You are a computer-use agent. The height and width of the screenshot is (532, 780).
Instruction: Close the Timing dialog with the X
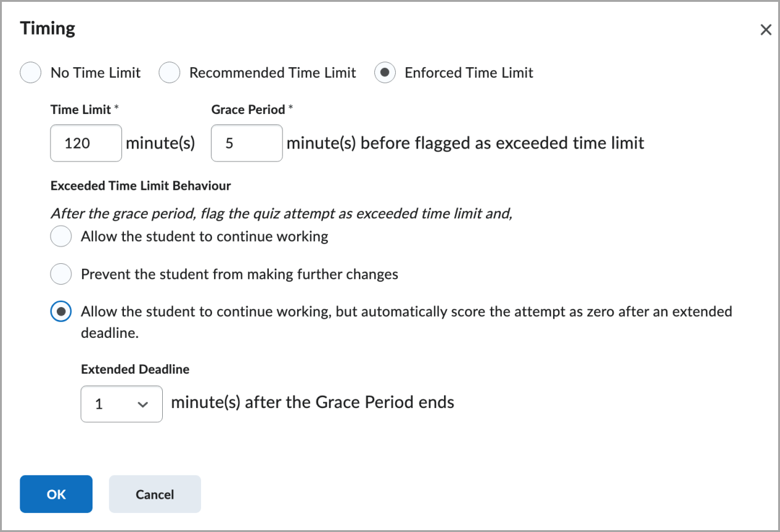[766, 30]
